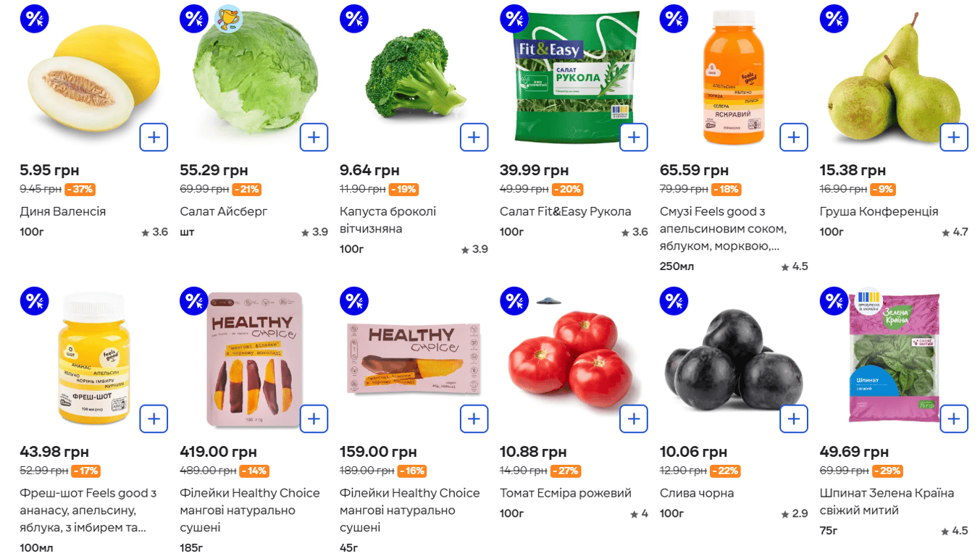Add Салат Айсберг using plus button
Viewport: 980px width, 556px height.
tap(314, 137)
